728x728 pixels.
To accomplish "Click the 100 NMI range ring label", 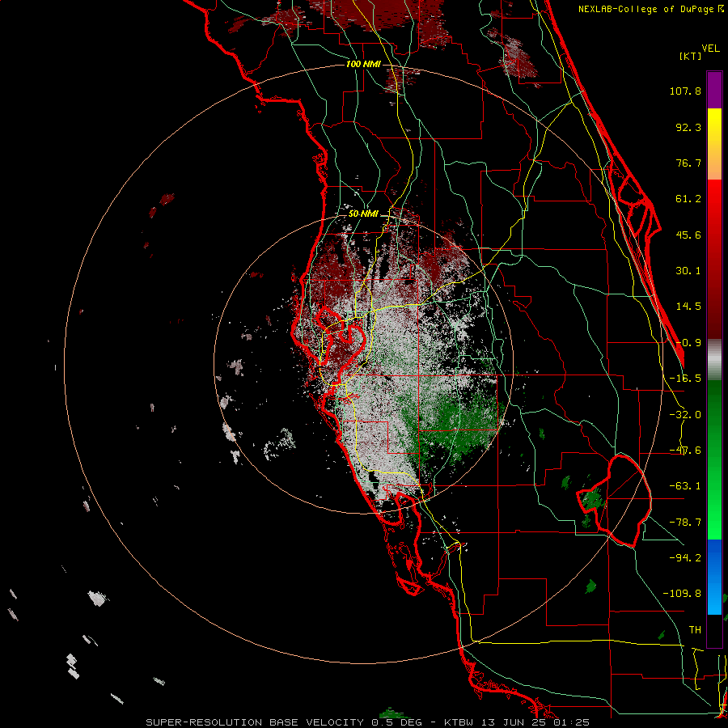I will coord(363,64).
